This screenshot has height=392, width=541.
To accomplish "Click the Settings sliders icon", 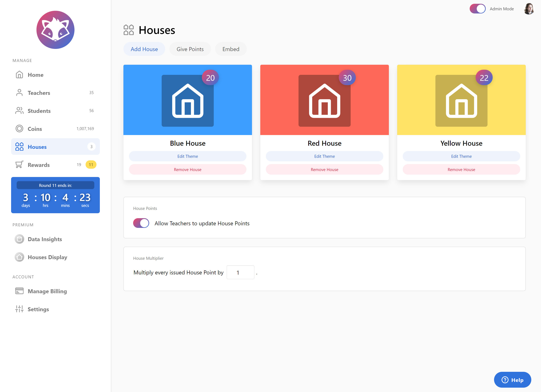I will pos(19,309).
